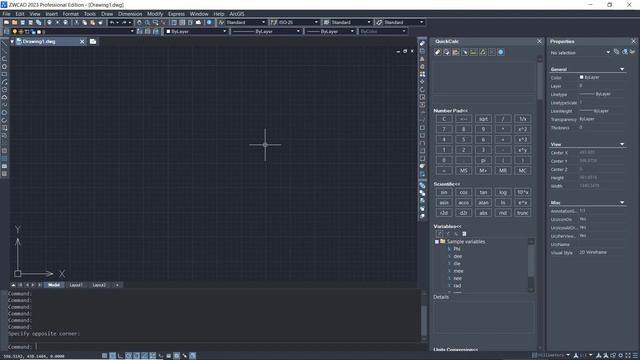Click the Layer Properties Manager icon
Viewport: 640px width, 360px height.
[7, 31]
